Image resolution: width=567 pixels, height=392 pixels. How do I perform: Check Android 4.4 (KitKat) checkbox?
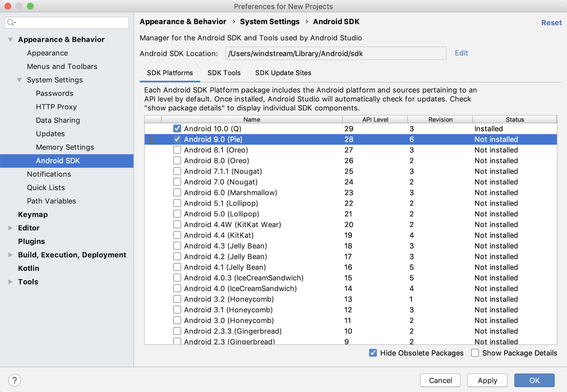[177, 235]
